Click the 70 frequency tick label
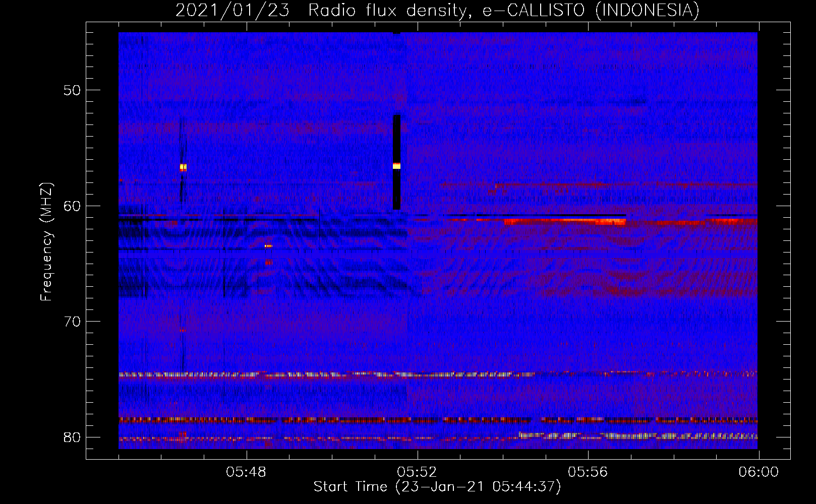Screen dimensions: 816x504 [73, 322]
